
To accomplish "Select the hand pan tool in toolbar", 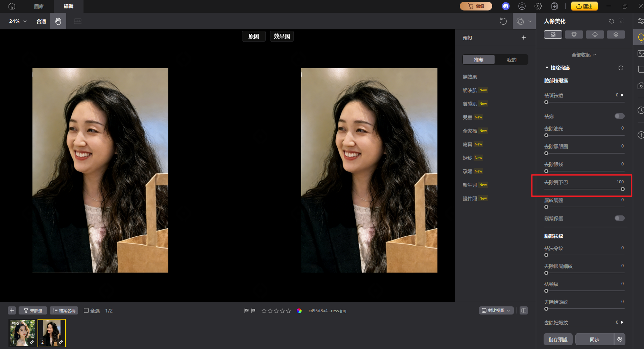I will 58,21.
